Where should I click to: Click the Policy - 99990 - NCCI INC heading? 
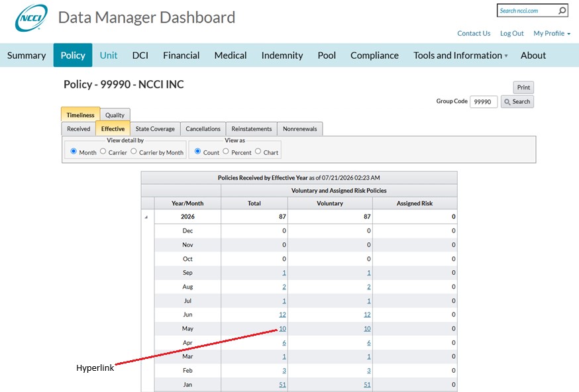pos(124,85)
